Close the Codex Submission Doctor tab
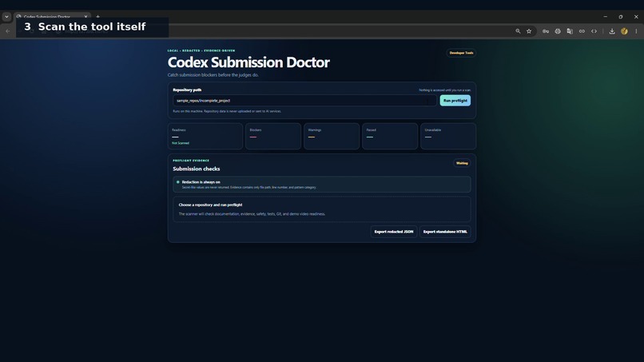 pyautogui.click(x=85, y=17)
